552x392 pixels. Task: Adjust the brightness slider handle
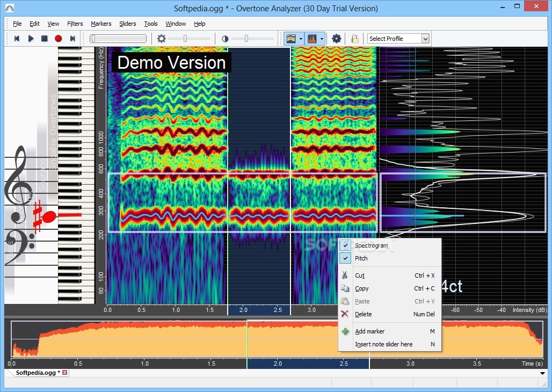point(185,38)
